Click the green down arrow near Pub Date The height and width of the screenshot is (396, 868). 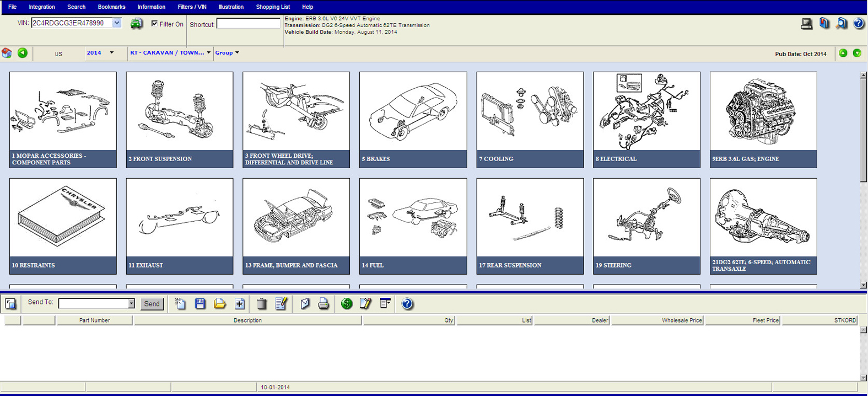(857, 53)
